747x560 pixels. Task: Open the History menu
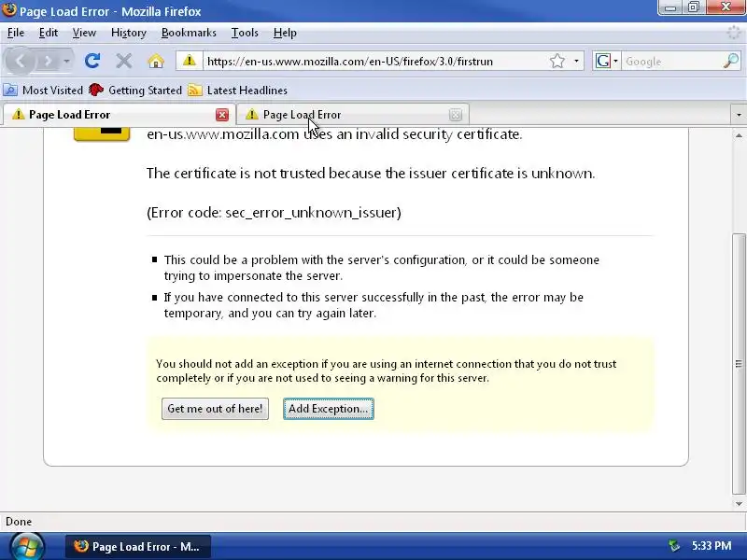[x=129, y=33]
